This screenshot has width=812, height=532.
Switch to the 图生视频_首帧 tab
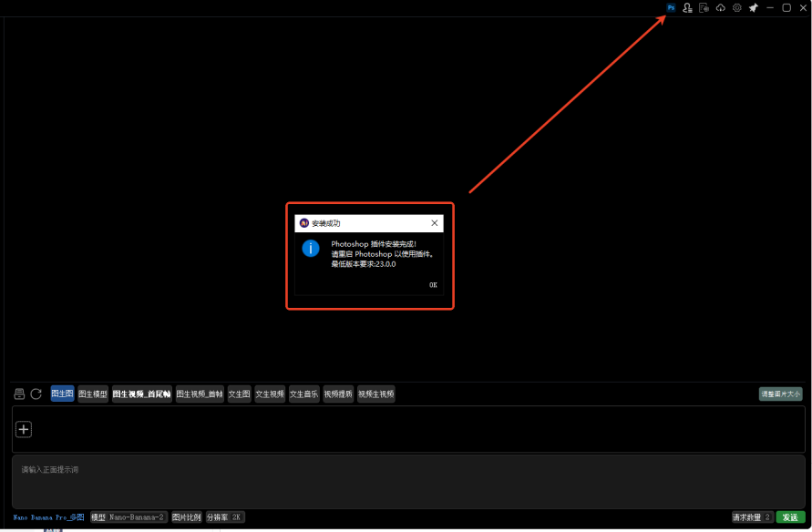click(x=200, y=394)
